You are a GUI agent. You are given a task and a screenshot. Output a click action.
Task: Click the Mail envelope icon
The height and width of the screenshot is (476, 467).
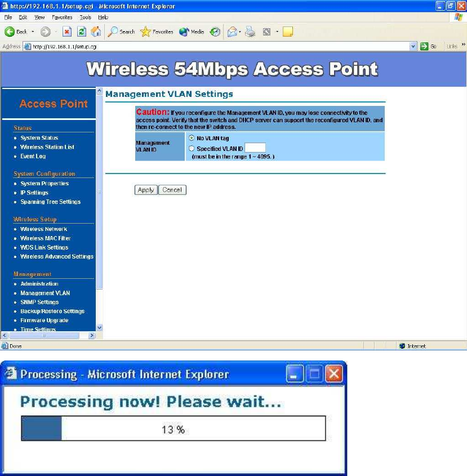tap(232, 32)
